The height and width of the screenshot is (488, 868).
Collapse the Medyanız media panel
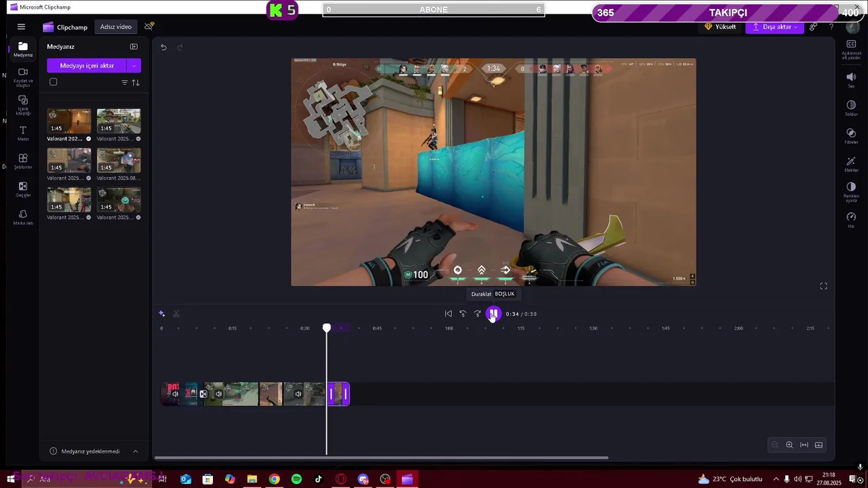click(x=134, y=47)
